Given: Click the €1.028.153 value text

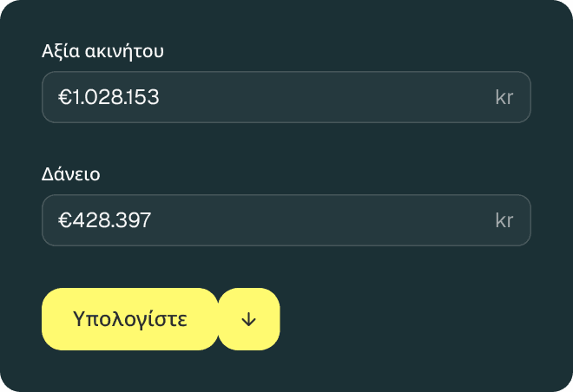Looking at the screenshot, I should pos(109,97).
